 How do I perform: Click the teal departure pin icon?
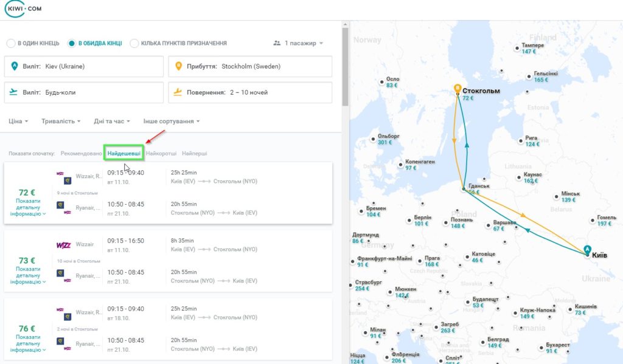(x=15, y=66)
